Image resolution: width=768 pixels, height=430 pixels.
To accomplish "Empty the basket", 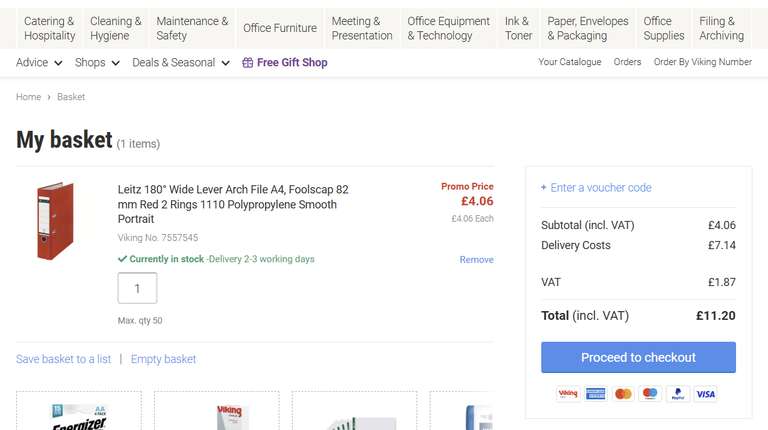I will pos(163,359).
